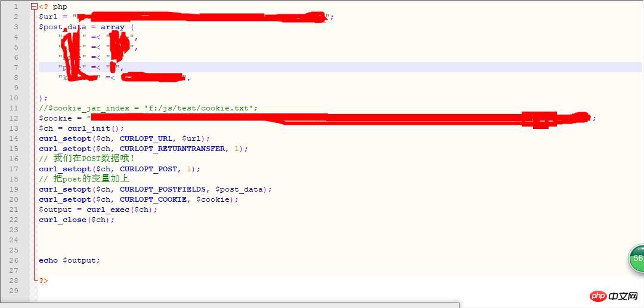Screen dimensions: 644x308
Task: Click the commented "//$cookie_jar_index" line
Action: 148,108
